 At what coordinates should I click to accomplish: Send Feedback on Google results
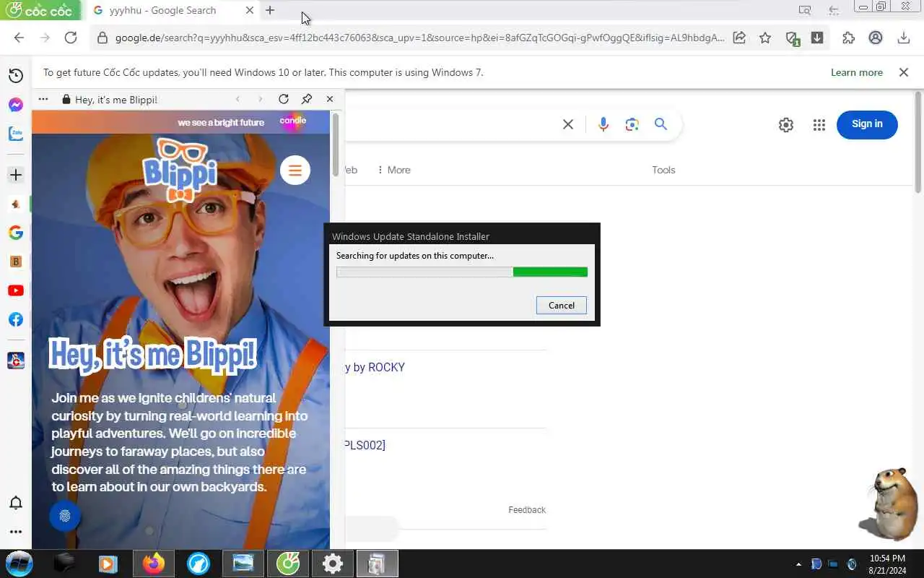[527, 510]
